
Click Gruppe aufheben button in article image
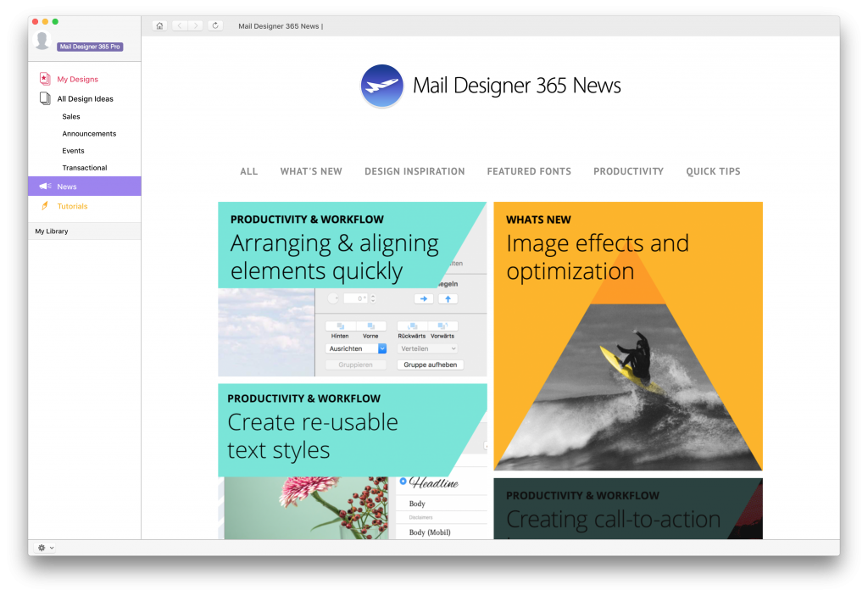(x=430, y=365)
